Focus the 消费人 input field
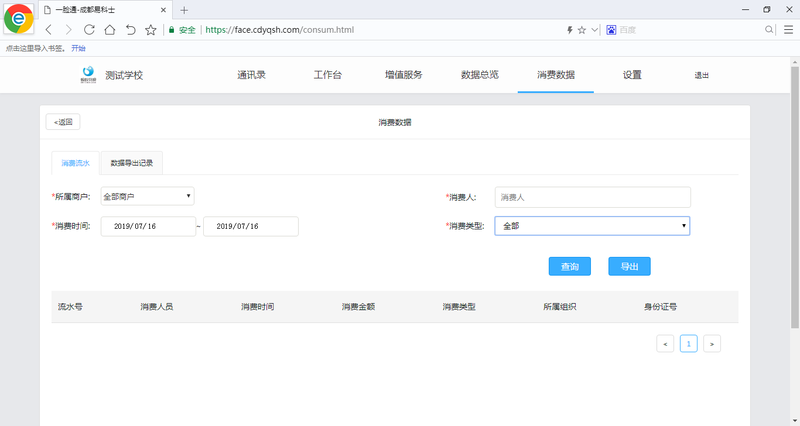Viewport: 800px width, 426px height. tap(592, 197)
